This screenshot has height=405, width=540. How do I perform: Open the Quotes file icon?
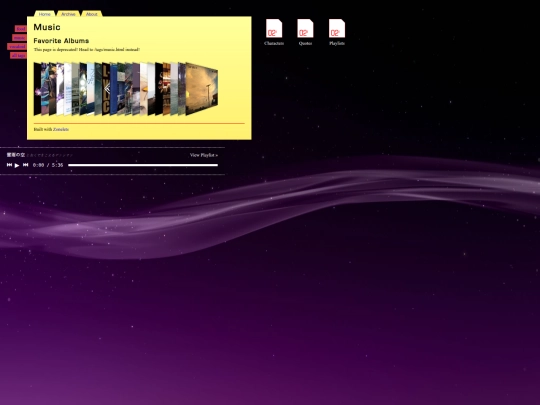tap(305, 32)
